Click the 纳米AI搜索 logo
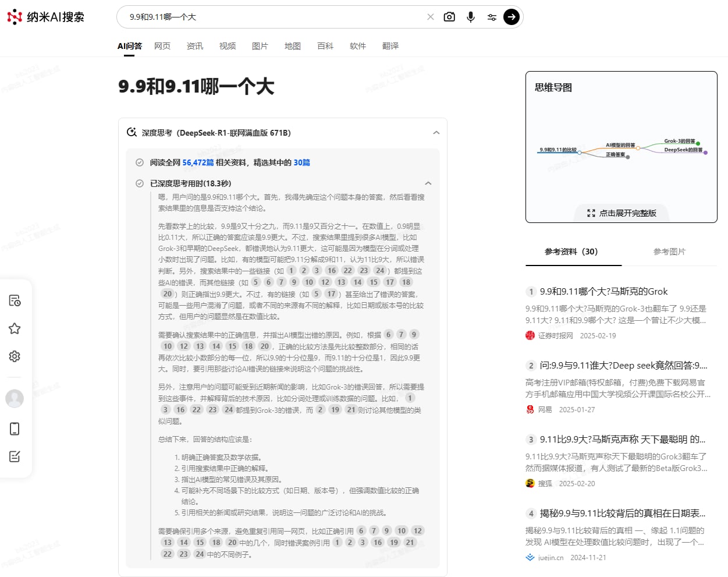This screenshot has height=577, width=728. [x=45, y=17]
